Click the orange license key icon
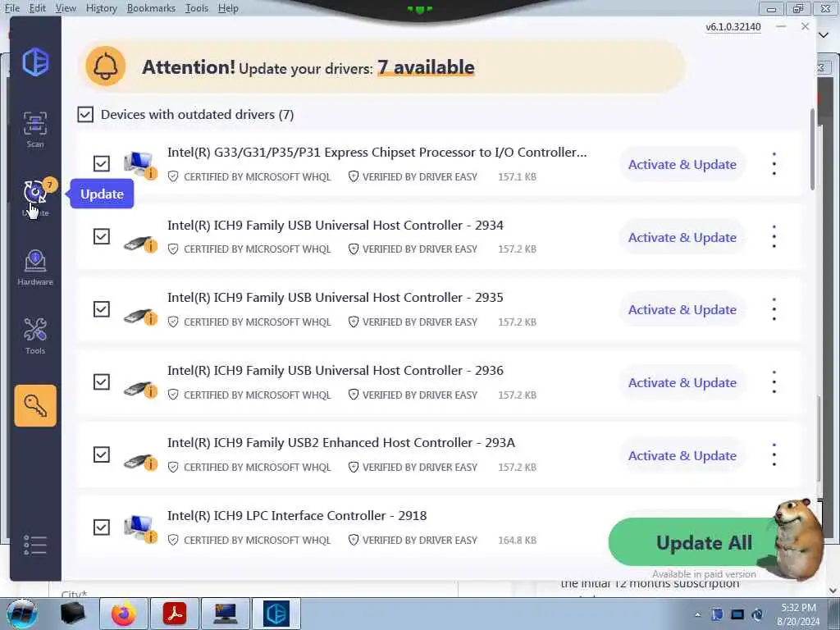The image size is (840, 630). 35,405
